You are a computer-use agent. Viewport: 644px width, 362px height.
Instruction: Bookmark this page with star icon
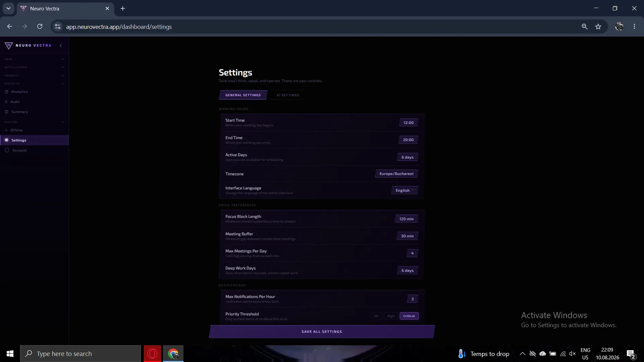[x=598, y=26]
